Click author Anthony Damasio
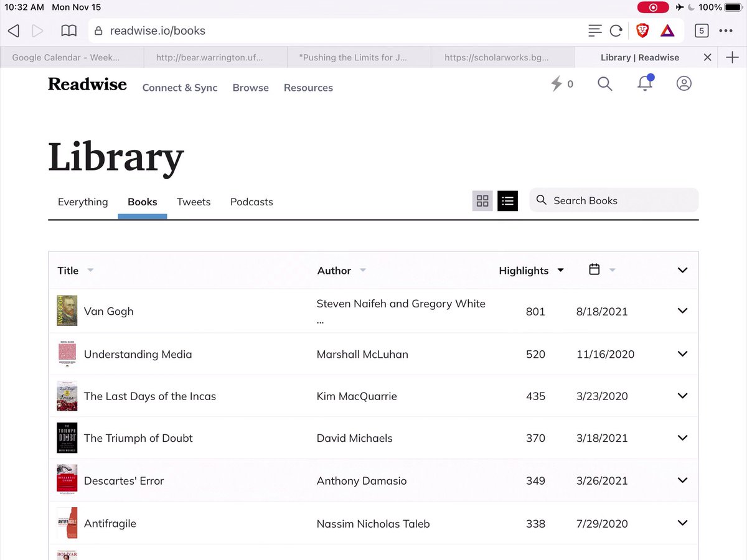747x560 pixels. [362, 480]
